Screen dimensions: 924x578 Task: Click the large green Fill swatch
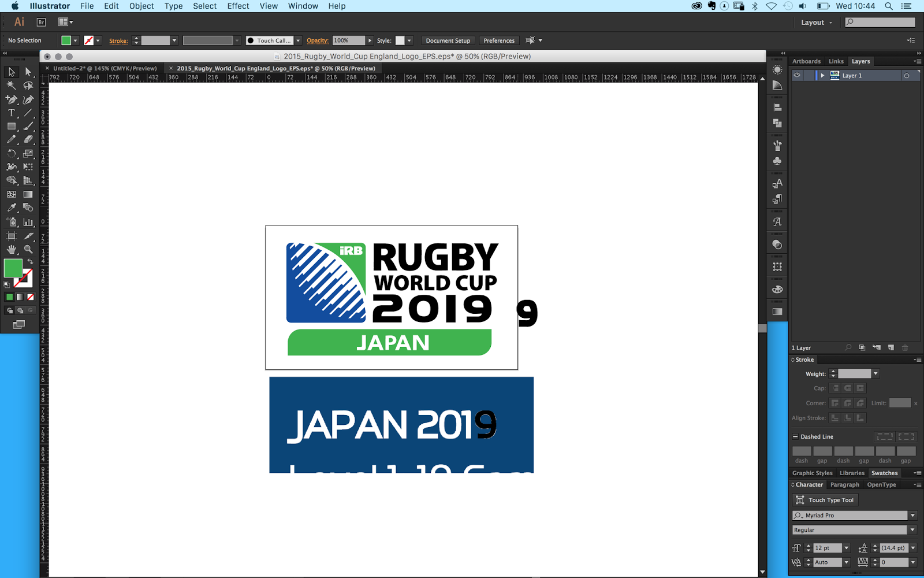13,268
